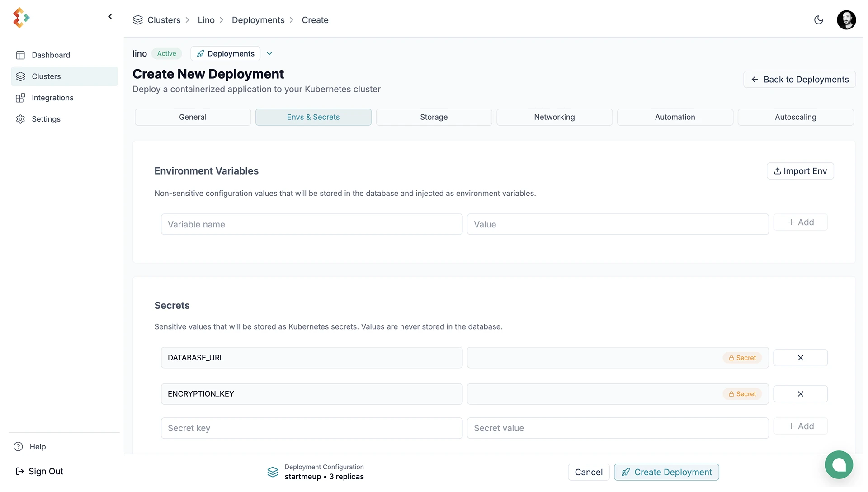Go back using Back to Deployments
The height and width of the screenshot is (492, 868).
click(799, 80)
